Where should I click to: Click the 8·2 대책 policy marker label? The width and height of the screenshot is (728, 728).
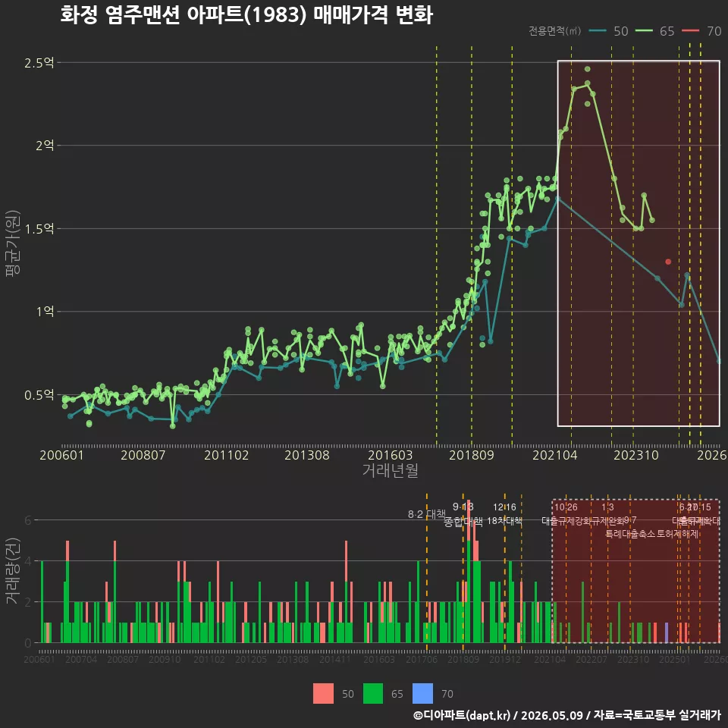point(426,514)
